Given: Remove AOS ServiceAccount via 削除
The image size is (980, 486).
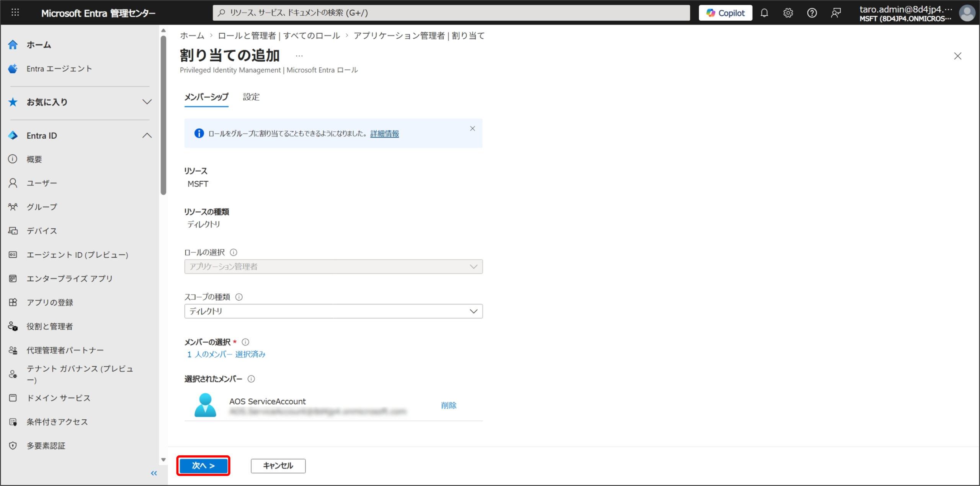Looking at the screenshot, I should tap(449, 405).
